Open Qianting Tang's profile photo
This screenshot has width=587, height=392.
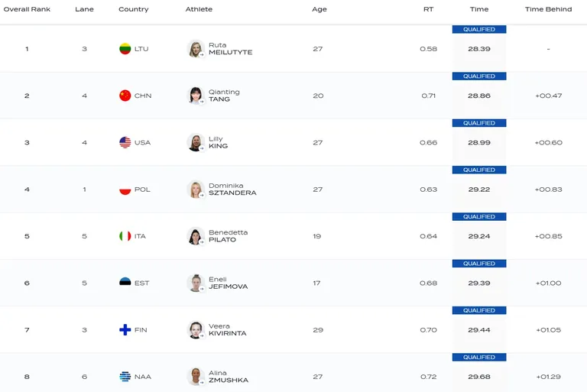196,96
